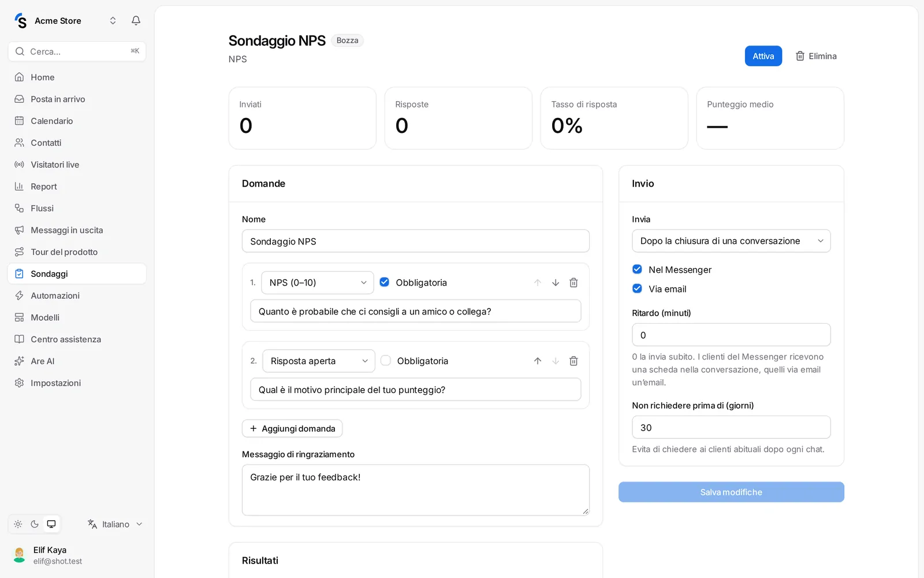
Task: Open Elif Kaya's profile avatar
Action: [20, 555]
